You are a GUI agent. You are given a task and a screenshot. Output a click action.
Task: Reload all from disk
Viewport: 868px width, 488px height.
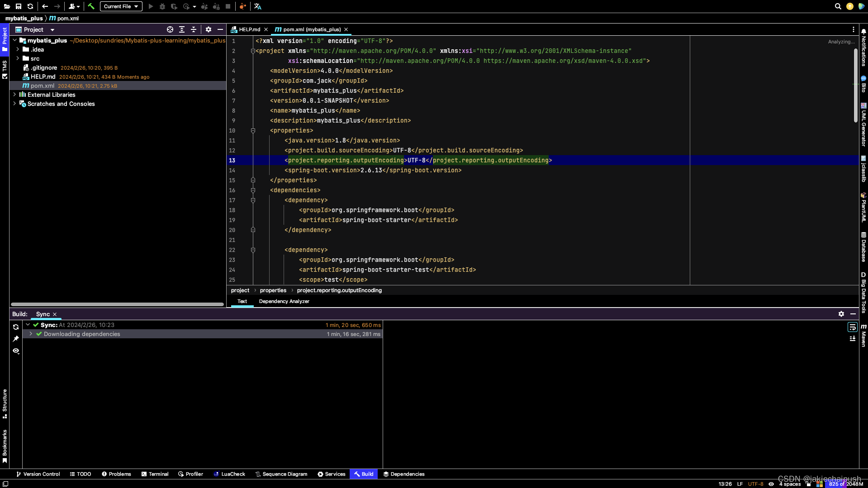coord(30,6)
